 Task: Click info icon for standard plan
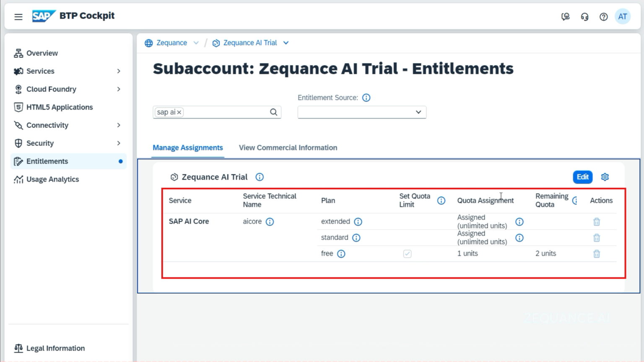[x=356, y=238]
